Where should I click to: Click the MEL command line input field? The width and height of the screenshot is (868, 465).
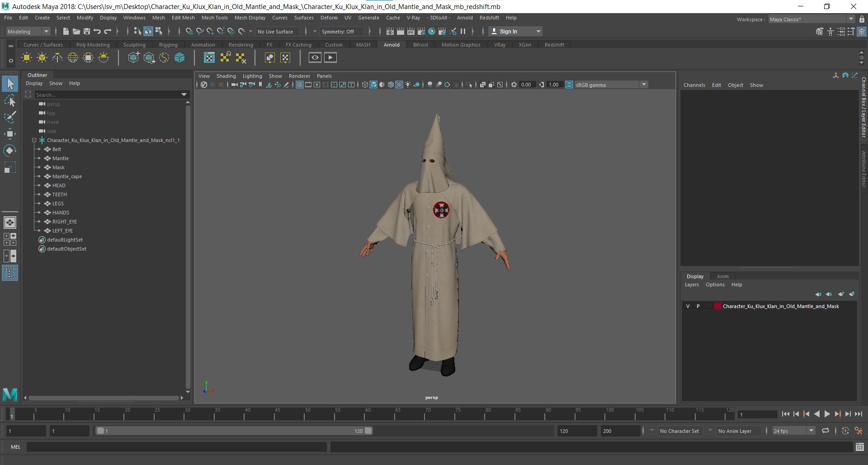(176, 447)
